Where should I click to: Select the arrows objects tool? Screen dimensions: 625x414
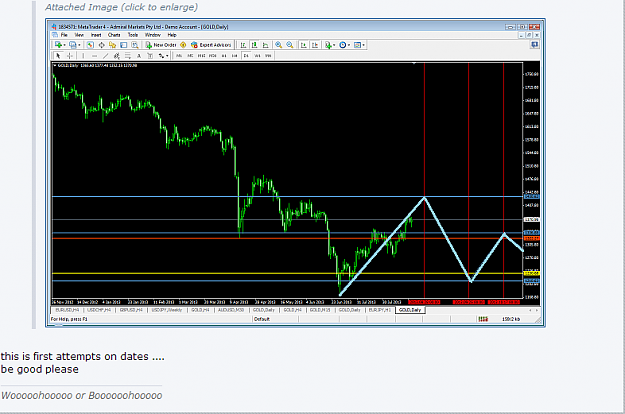[161, 56]
